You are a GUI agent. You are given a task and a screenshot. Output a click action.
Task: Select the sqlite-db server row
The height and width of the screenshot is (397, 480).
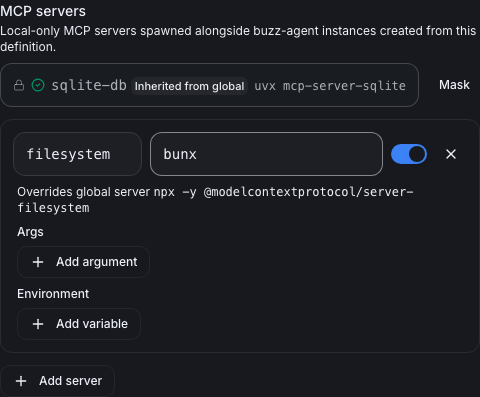point(210,85)
